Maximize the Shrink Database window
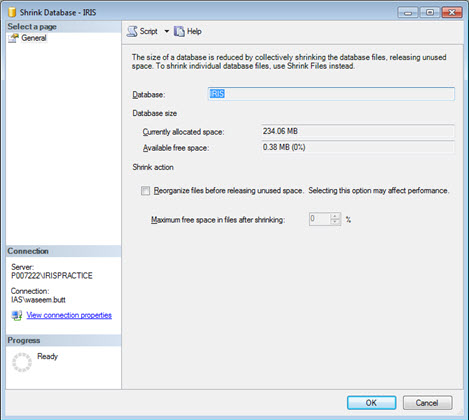Viewport: 469px width, 420px height. pos(430,13)
